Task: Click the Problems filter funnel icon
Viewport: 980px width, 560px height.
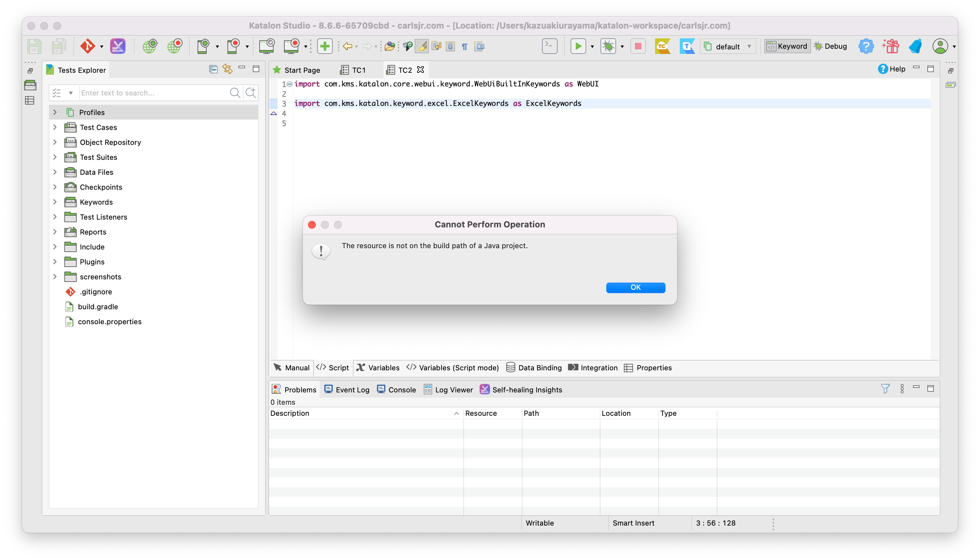Action: [885, 389]
